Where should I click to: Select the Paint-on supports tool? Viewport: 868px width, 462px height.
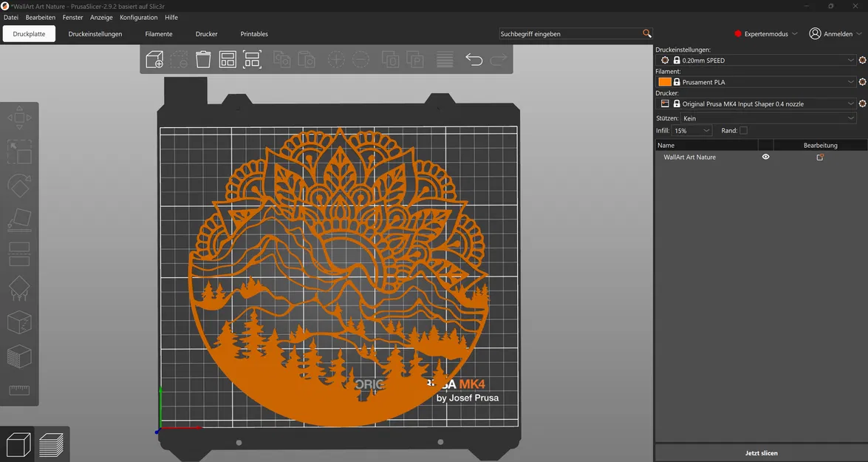pyautogui.click(x=19, y=288)
